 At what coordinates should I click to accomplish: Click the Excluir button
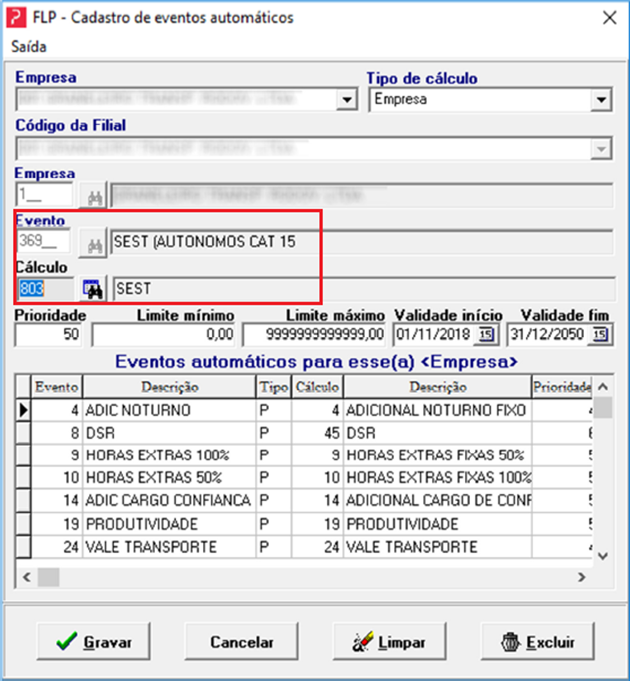(538, 641)
